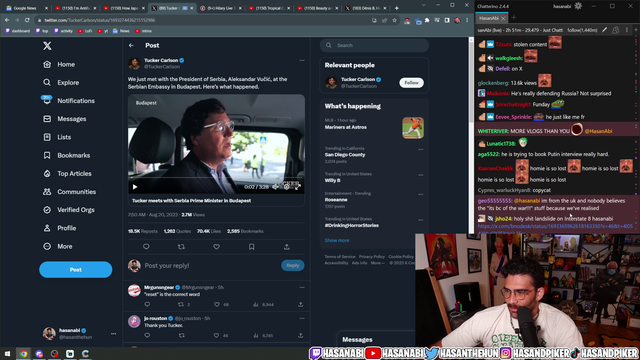Expand the More menu in sidebar
640x360 pixels.
click(58, 247)
